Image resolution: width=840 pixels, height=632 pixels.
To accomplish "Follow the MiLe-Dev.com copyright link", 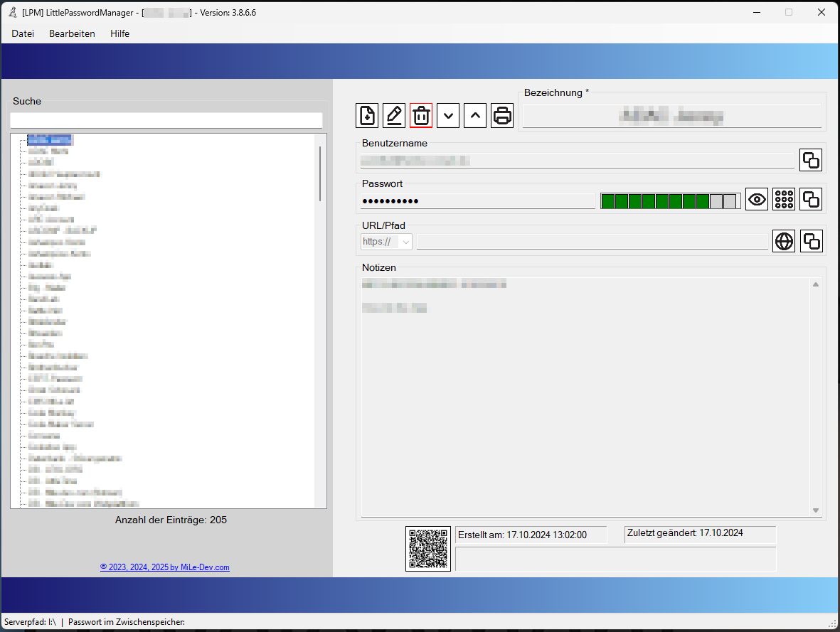I will tap(165, 567).
